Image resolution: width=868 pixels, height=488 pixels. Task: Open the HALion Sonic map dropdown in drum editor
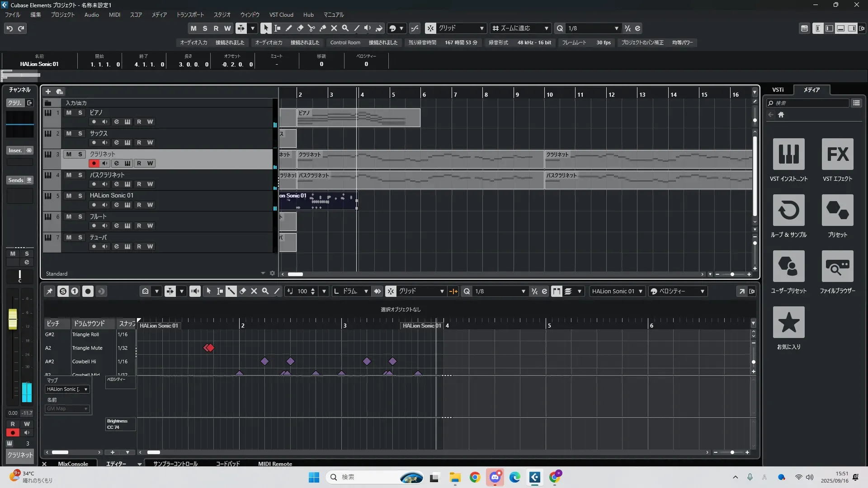[67, 389]
